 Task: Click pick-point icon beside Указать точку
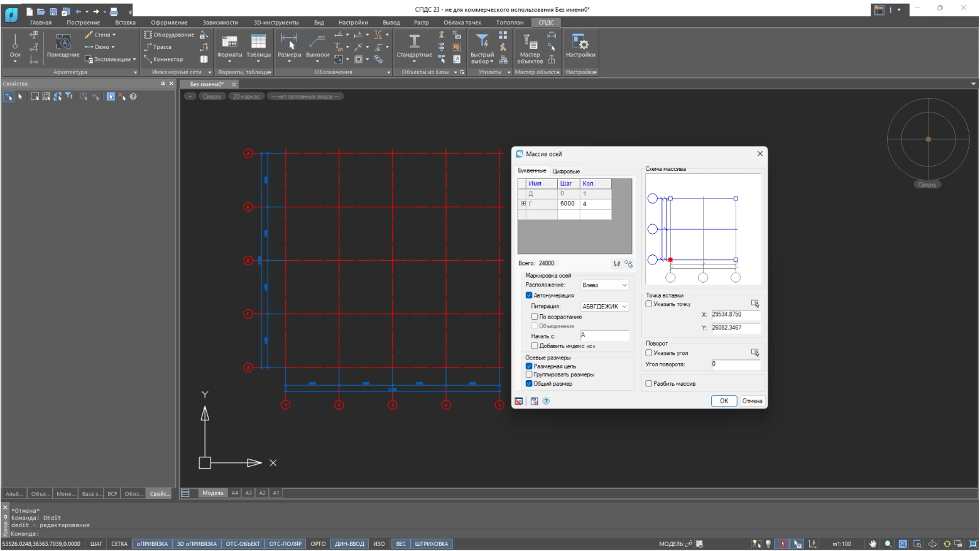754,303
